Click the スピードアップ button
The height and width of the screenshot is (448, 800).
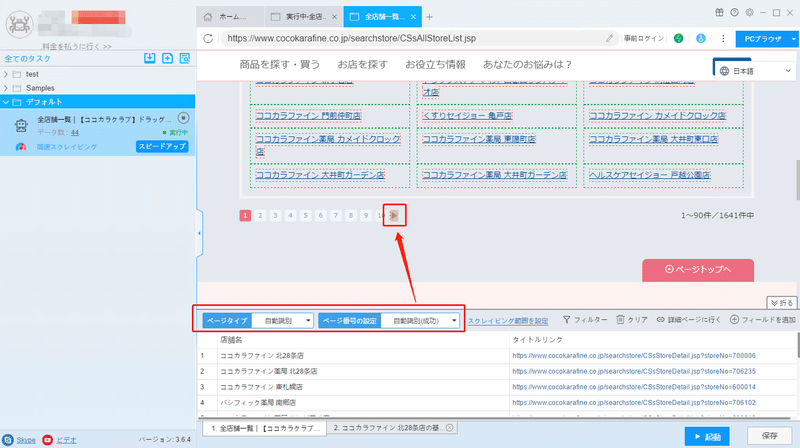[162, 146]
